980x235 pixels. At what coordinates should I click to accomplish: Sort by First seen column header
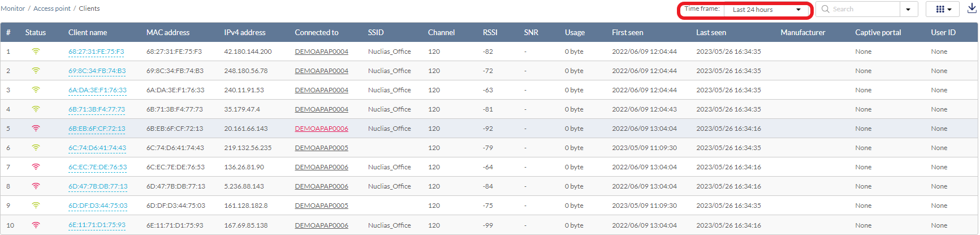click(x=628, y=32)
